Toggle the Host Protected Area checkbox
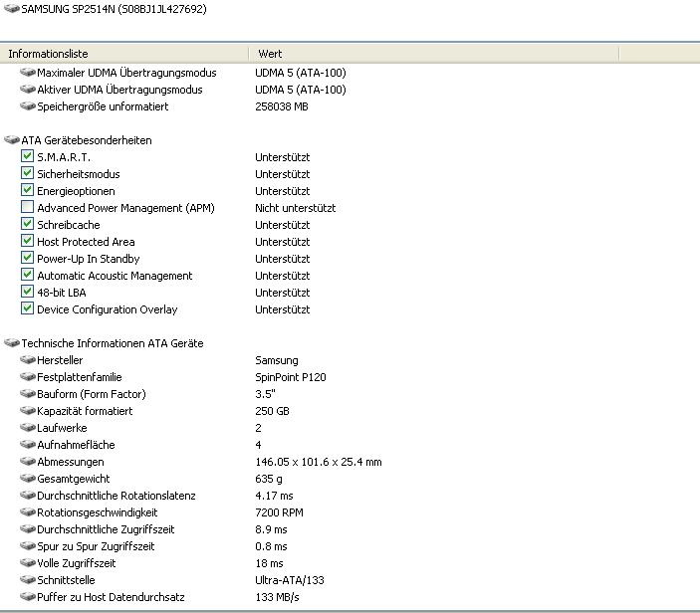This screenshot has height=613, width=700. (x=27, y=241)
